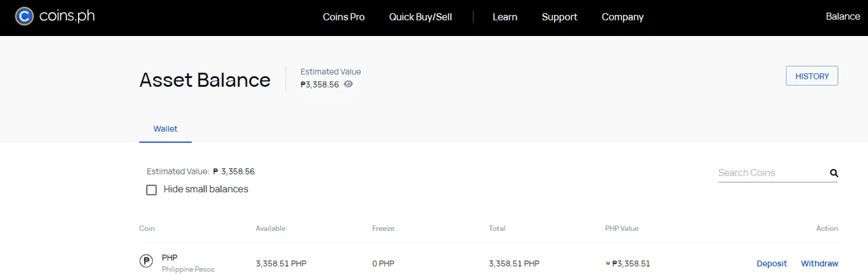The image size is (868, 275).
Task: Click Withdraw link for PHP
Action: 819,263
